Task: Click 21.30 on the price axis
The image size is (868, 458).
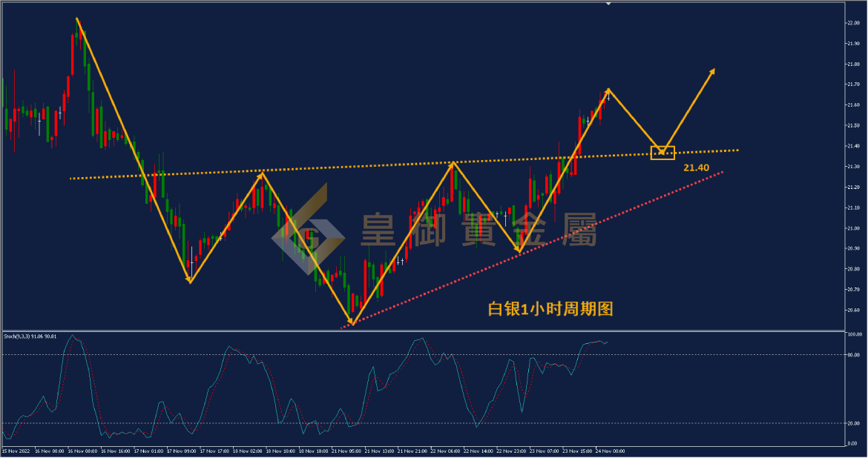Action: [853, 167]
